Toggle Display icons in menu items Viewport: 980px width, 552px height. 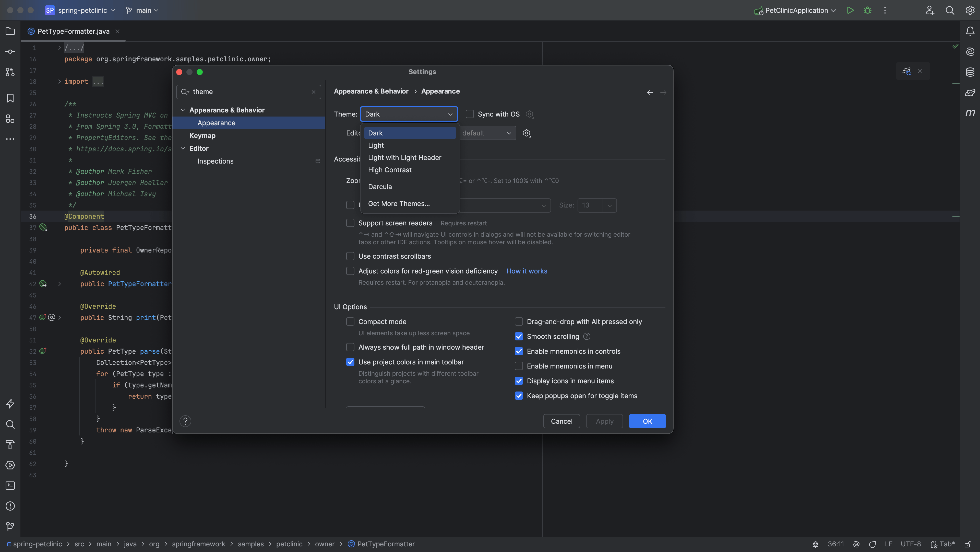[518, 381]
